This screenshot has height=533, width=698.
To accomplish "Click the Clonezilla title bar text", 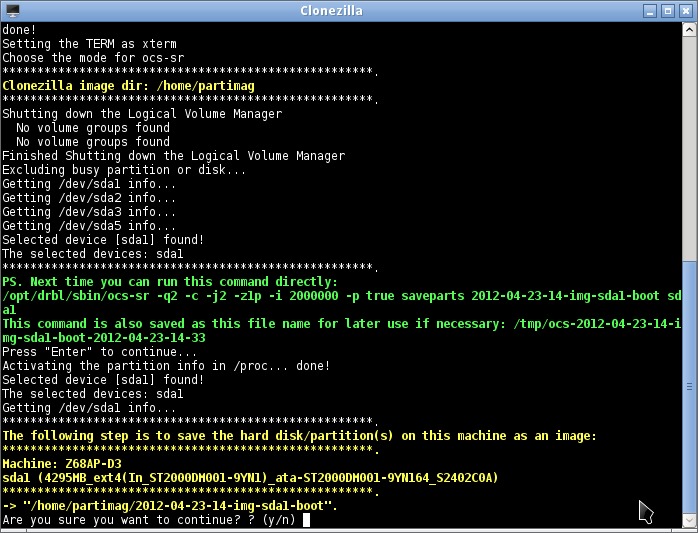I will [x=331, y=10].
